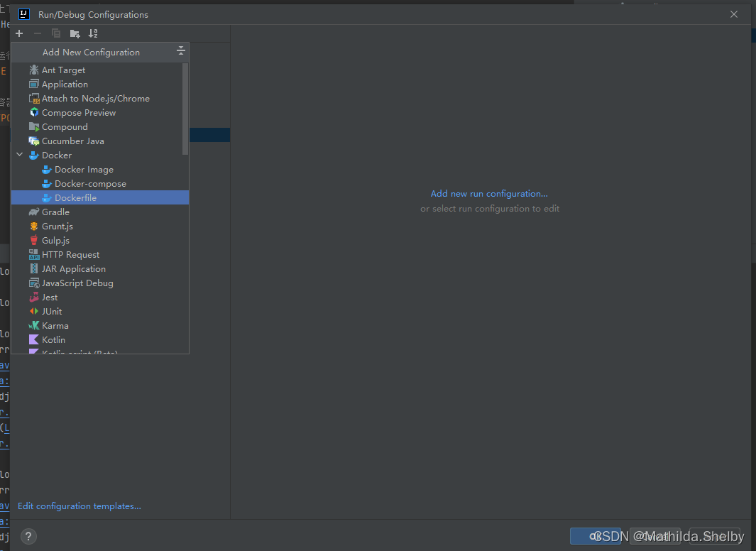This screenshot has width=756, height=551.
Task: Click the JAR Application icon
Action: tap(34, 268)
